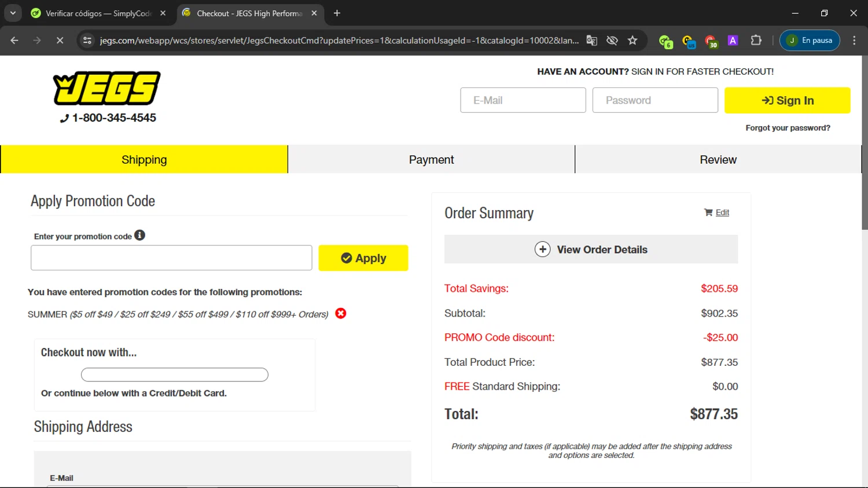Open the site information icon in address bar
Image resolution: width=868 pixels, height=488 pixels.
[x=87, y=41]
